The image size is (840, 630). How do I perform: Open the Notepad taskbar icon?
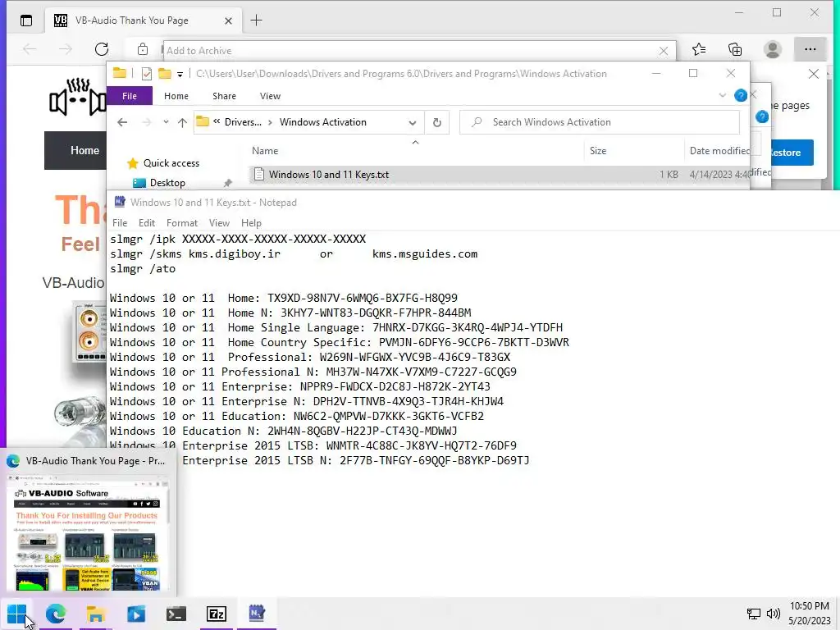click(x=257, y=614)
